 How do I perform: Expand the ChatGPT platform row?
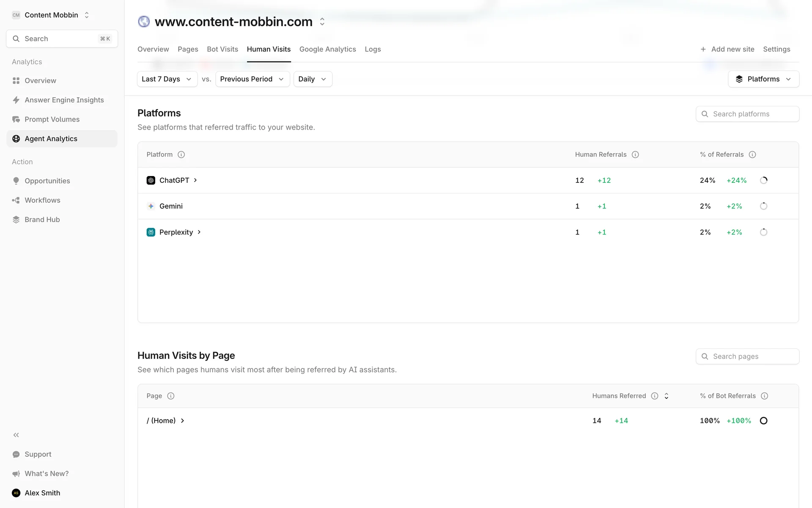tap(195, 180)
